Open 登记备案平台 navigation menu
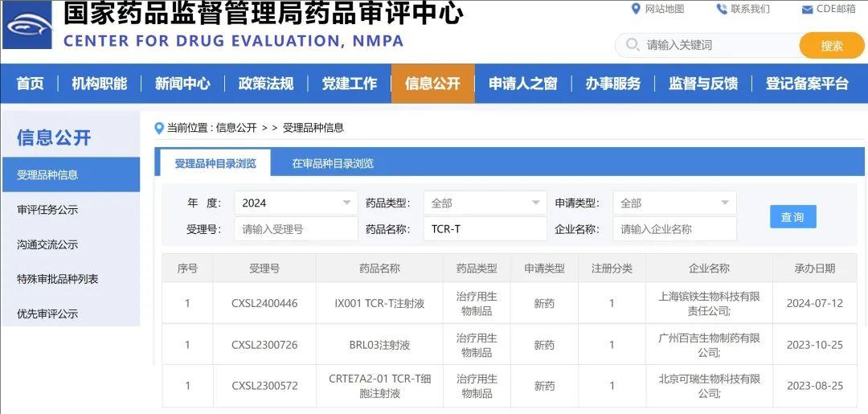The width and height of the screenshot is (868, 414). (807, 84)
